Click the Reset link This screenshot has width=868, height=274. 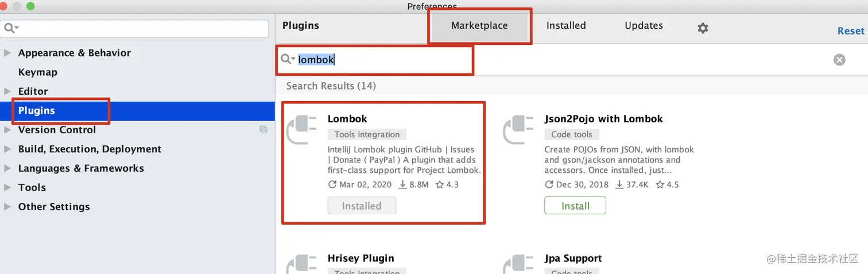tap(850, 31)
